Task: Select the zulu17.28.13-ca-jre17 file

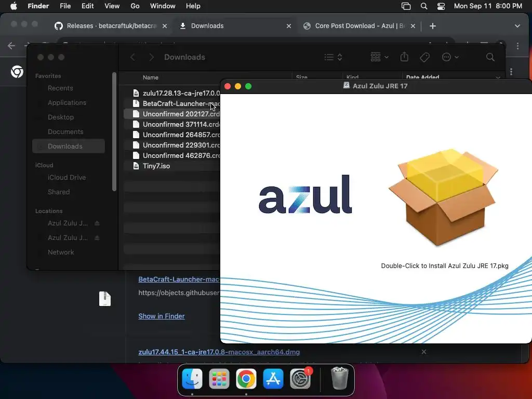Action: point(171,94)
